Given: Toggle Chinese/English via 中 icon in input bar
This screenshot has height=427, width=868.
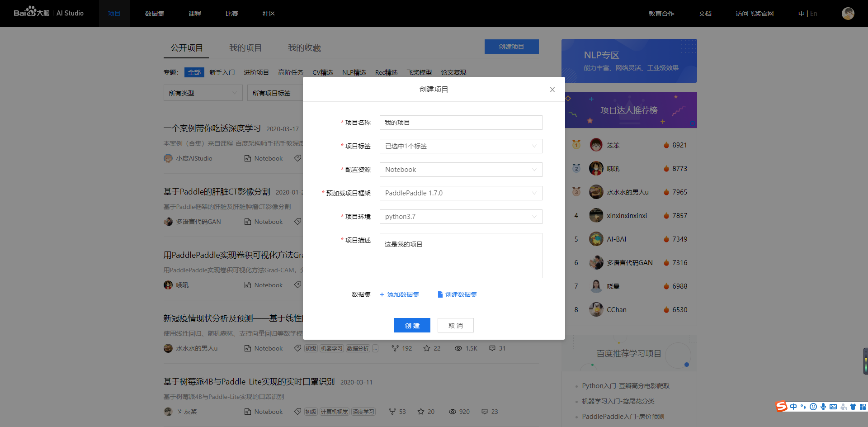Looking at the screenshot, I should [x=794, y=407].
